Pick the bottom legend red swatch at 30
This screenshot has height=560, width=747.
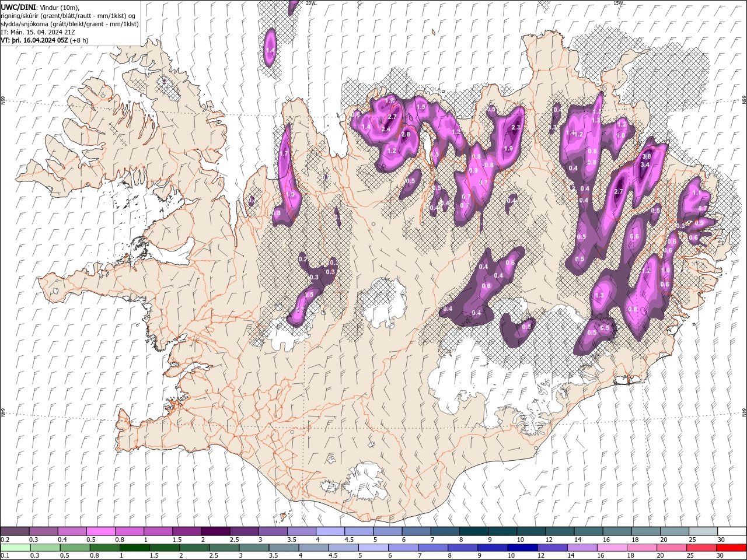(x=731, y=548)
